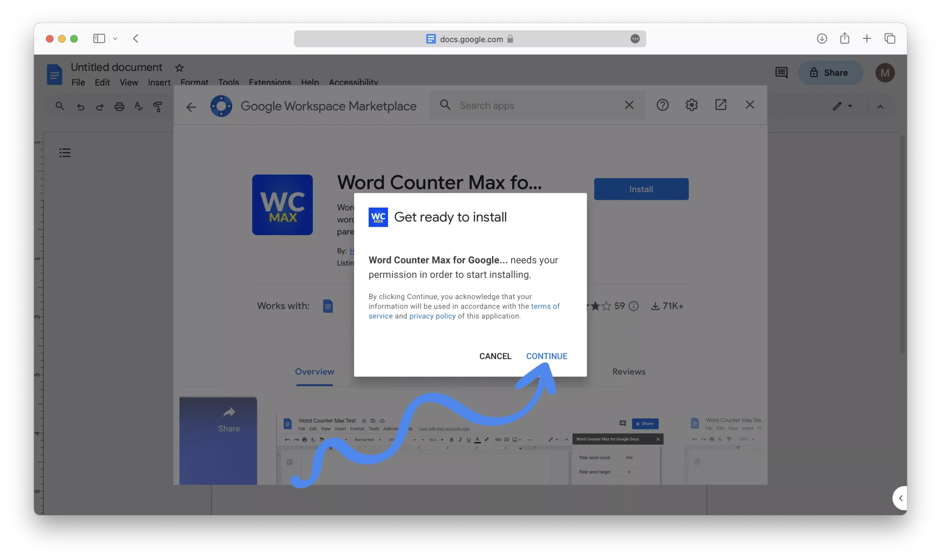Image resolution: width=941 pixels, height=560 pixels.
Task: Open Marketplace settings via gear icon
Action: point(691,105)
